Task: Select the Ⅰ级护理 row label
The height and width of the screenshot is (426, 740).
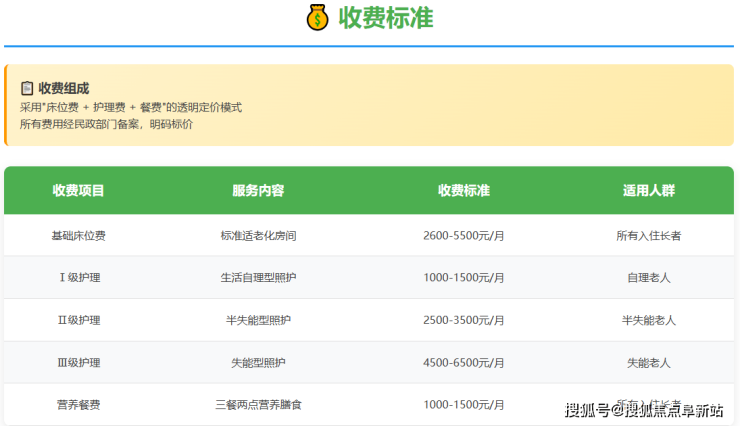Action: click(78, 278)
